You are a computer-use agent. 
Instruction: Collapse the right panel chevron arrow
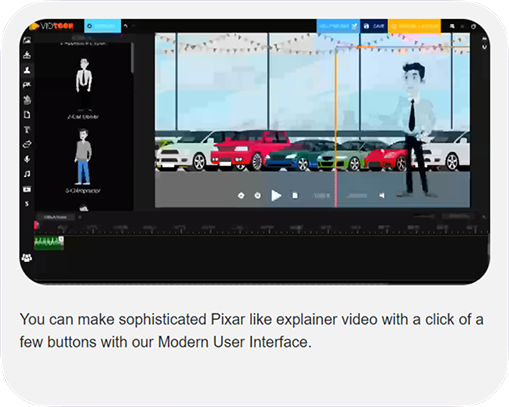point(484,47)
